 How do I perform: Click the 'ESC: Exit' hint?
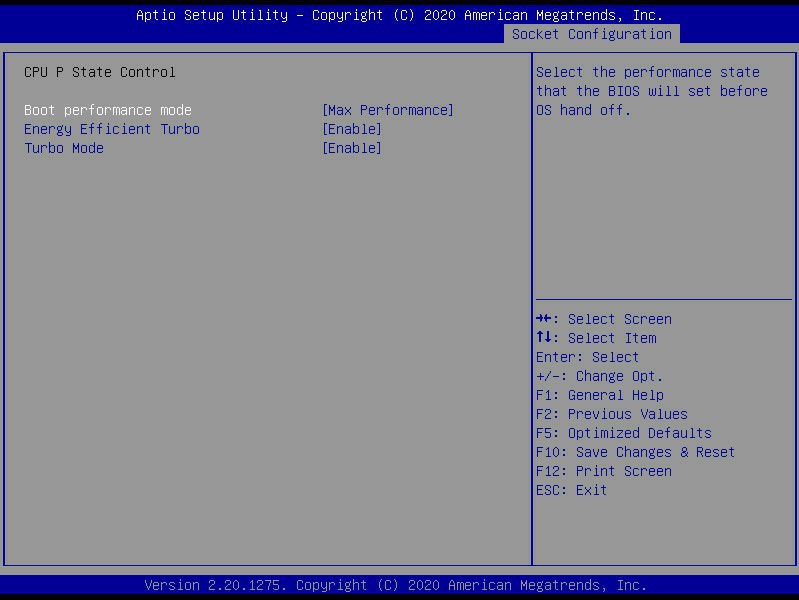[x=571, y=490]
